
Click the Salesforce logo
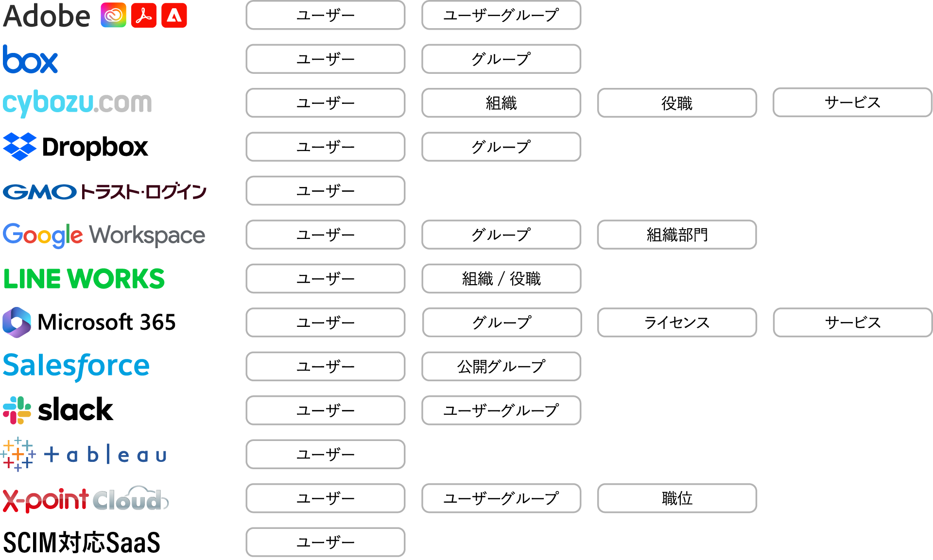click(76, 366)
